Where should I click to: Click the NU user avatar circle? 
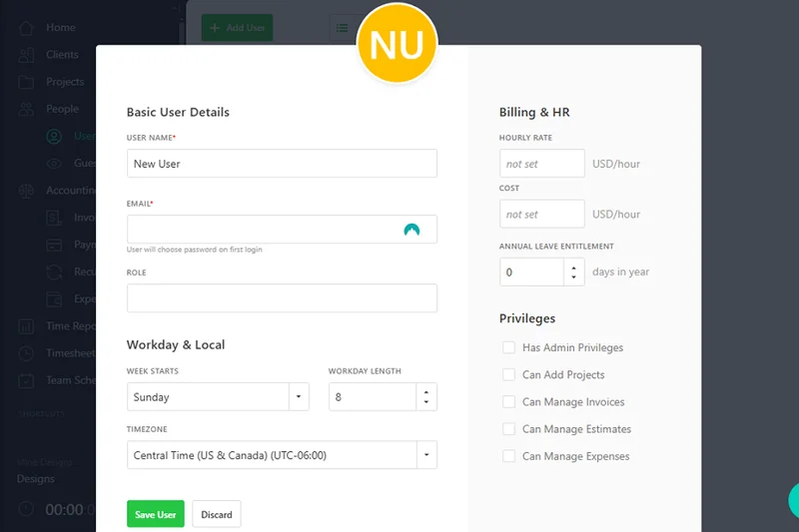coord(398,45)
